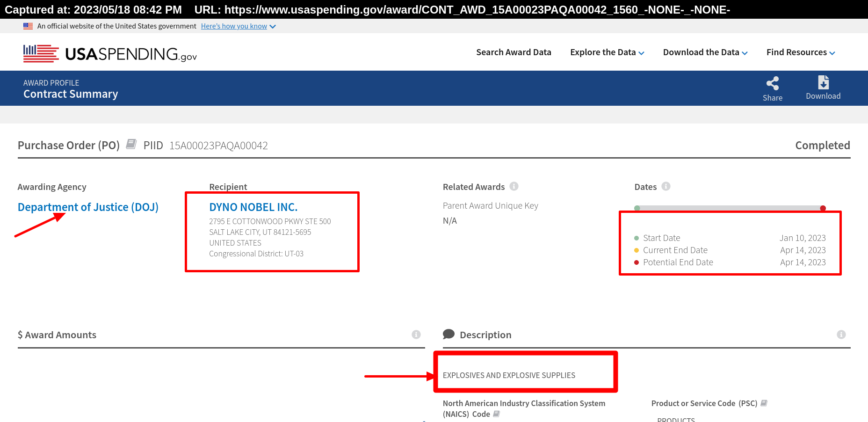Click the Download icon in blue header
868x422 pixels.
click(823, 82)
